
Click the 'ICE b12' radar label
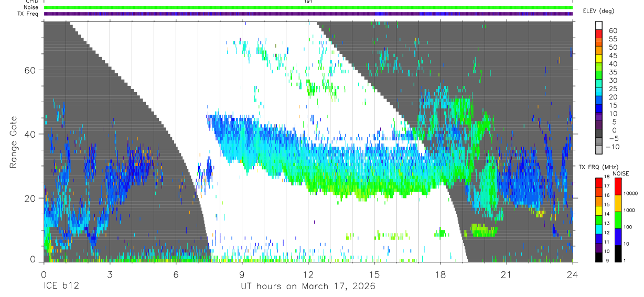[60, 287]
